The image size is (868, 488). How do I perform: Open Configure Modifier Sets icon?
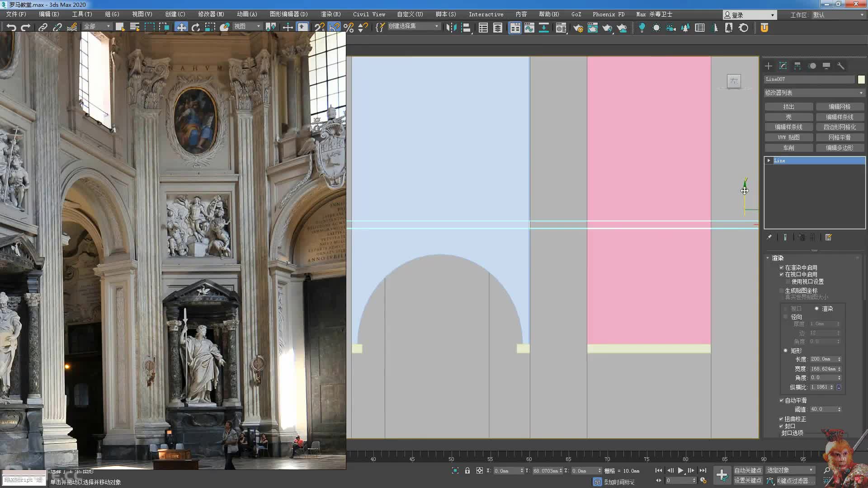tap(828, 237)
